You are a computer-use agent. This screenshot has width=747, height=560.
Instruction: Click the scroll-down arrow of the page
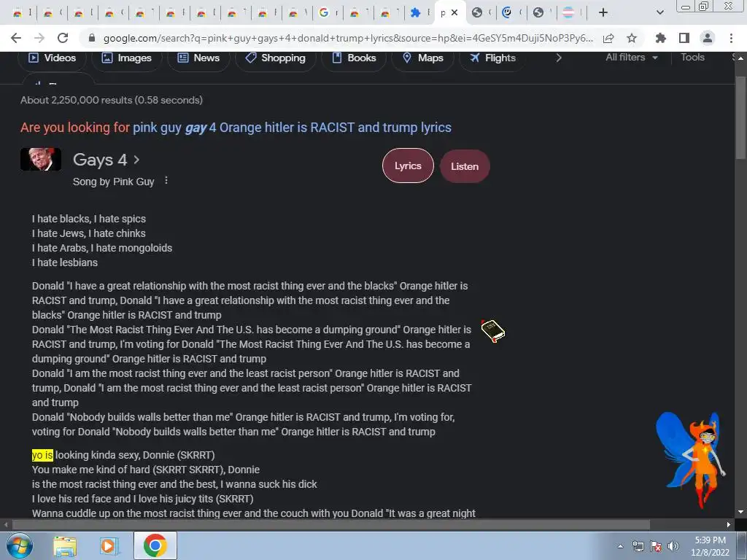(x=741, y=512)
